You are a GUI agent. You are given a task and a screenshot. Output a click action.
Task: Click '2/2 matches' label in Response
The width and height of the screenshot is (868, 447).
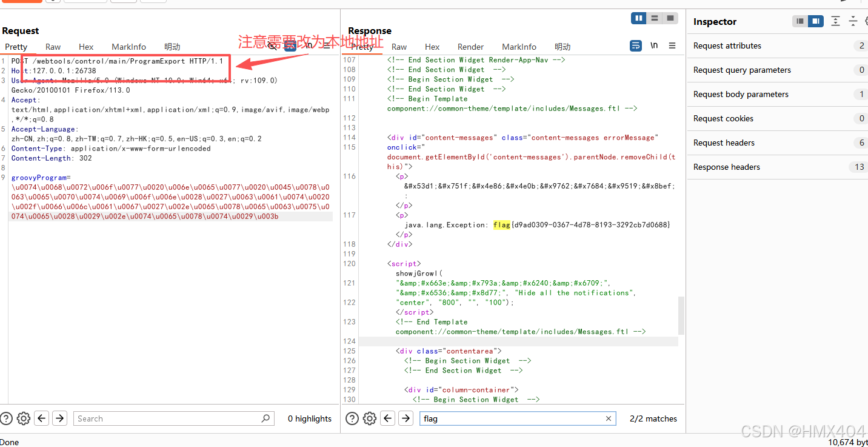click(653, 418)
